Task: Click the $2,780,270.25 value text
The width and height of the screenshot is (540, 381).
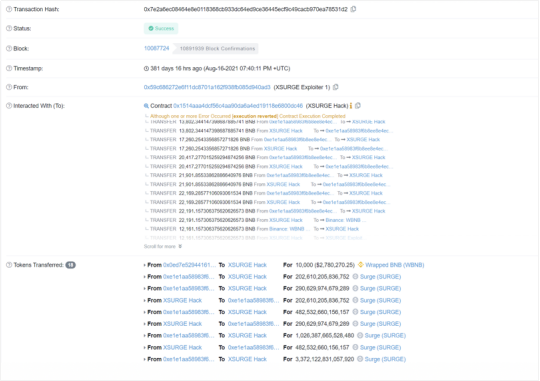Action: point(335,265)
